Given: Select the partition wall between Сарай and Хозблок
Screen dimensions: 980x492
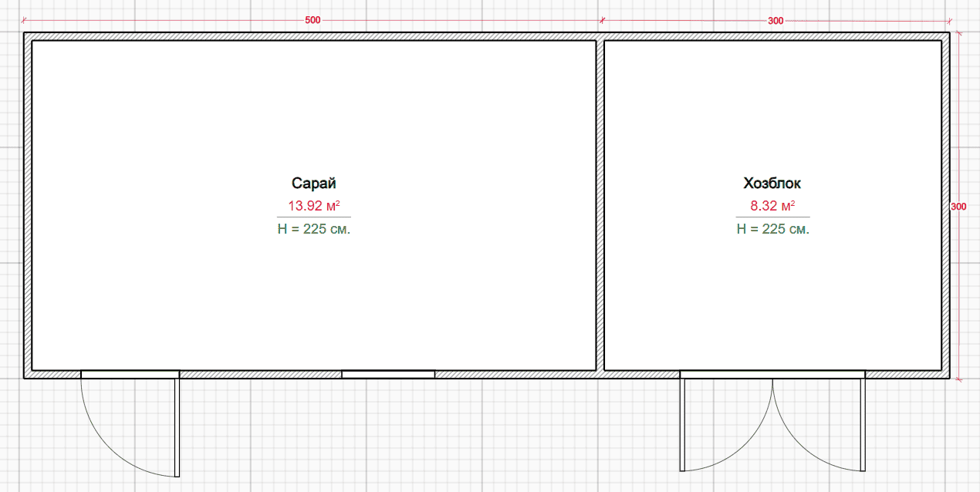Looking at the screenshot, I should pyautogui.click(x=600, y=205).
